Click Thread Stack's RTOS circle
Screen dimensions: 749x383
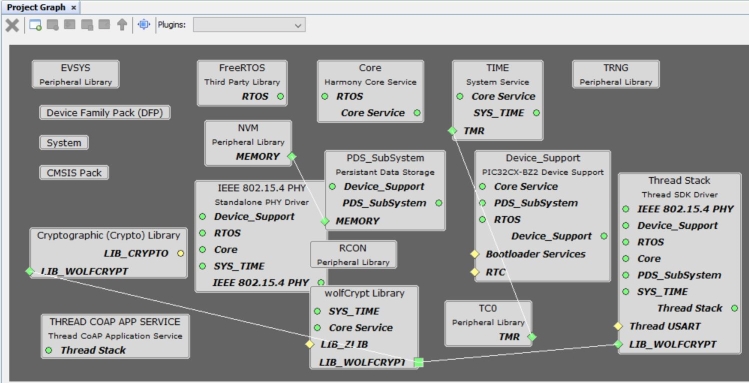626,242
